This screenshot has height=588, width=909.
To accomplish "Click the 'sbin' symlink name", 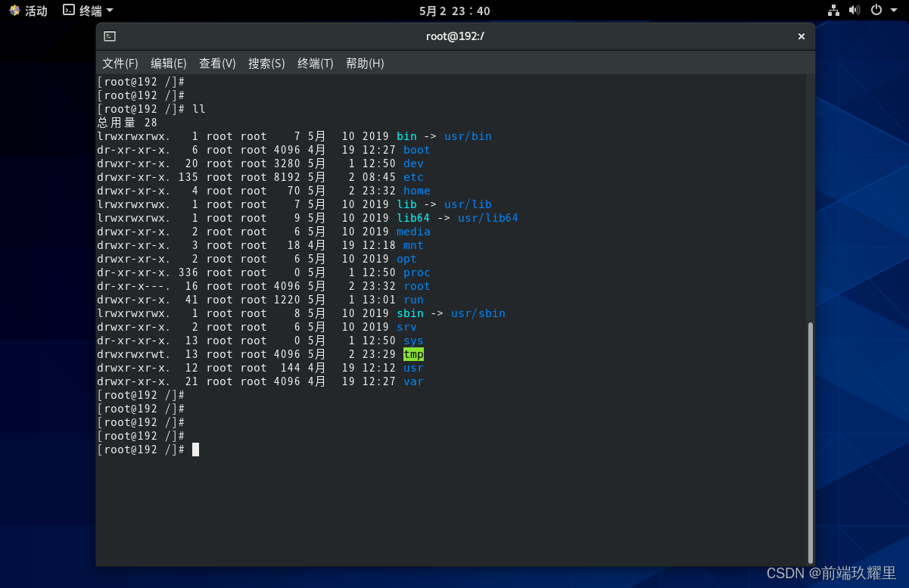I will [409, 313].
